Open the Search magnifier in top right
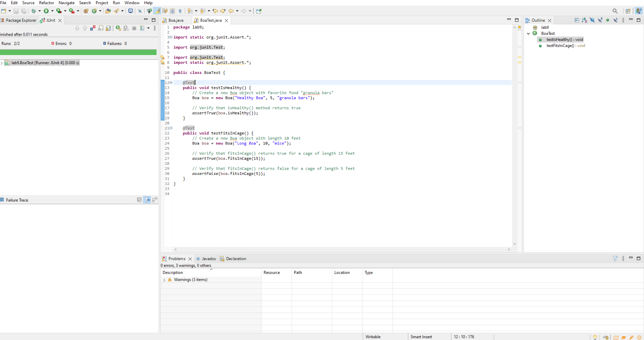 coord(615,11)
